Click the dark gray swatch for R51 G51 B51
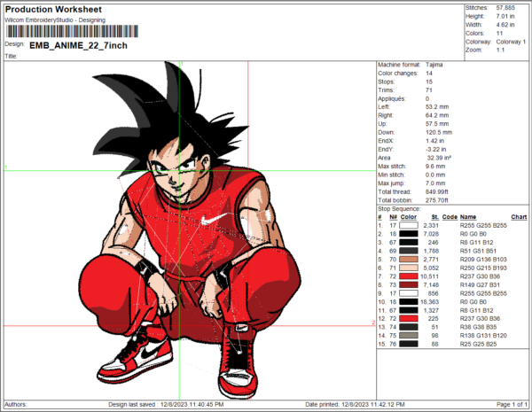532x412 pixels. coord(409,251)
